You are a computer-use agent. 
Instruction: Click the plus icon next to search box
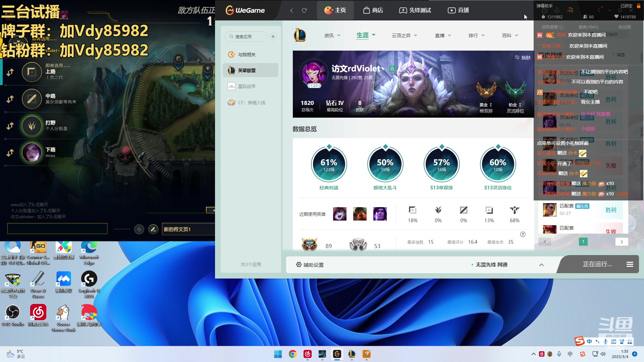(273, 37)
